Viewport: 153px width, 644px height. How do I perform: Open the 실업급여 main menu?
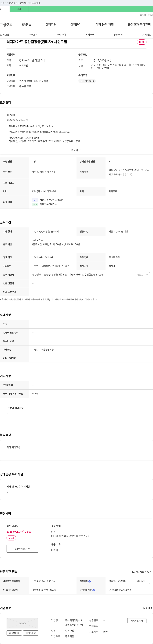(76, 24)
